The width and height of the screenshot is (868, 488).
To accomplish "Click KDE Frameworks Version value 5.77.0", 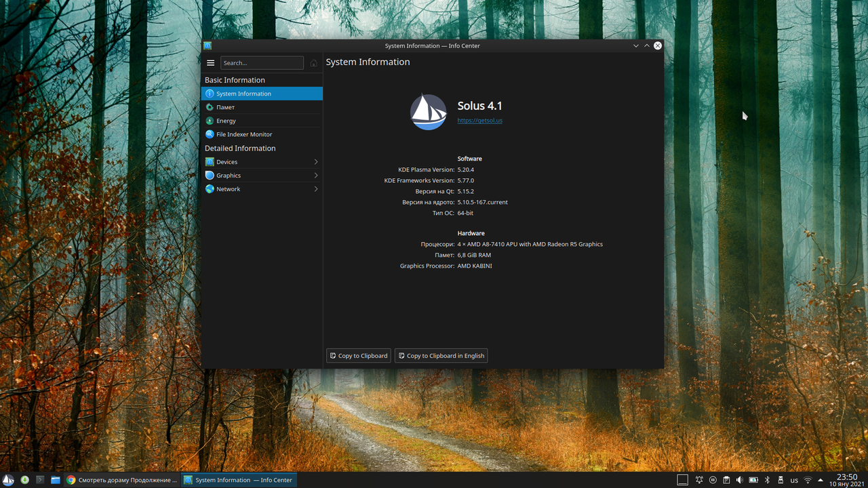I will [466, 180].
